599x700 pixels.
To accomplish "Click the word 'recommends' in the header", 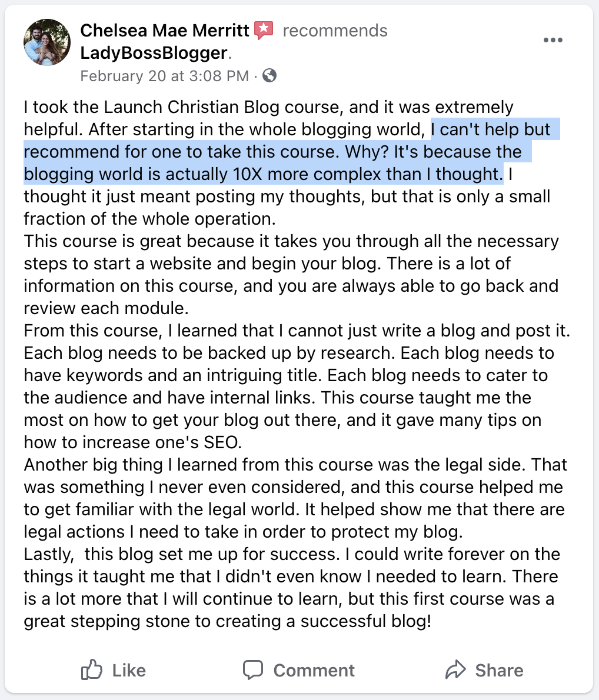I will tap(335, 31).
